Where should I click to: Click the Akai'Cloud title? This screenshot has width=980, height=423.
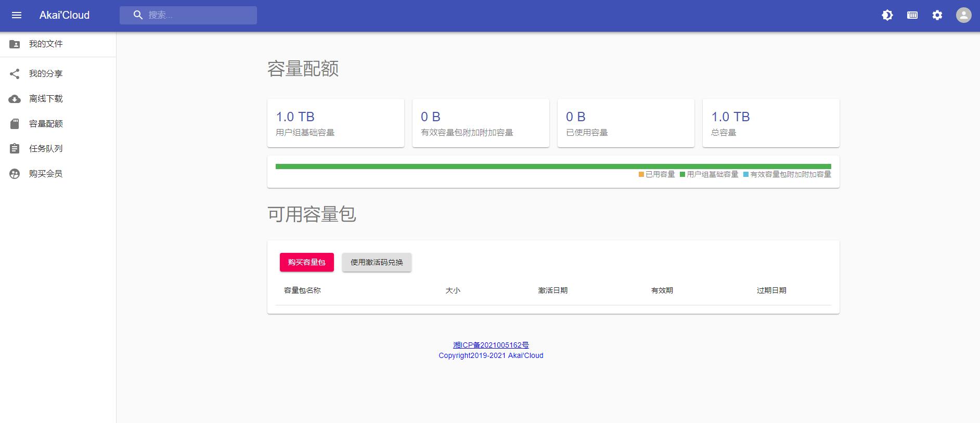(65, 15)
